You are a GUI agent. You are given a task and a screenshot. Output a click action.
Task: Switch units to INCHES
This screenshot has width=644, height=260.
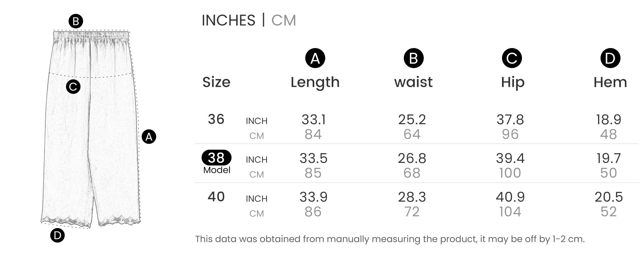coord(228,20)
